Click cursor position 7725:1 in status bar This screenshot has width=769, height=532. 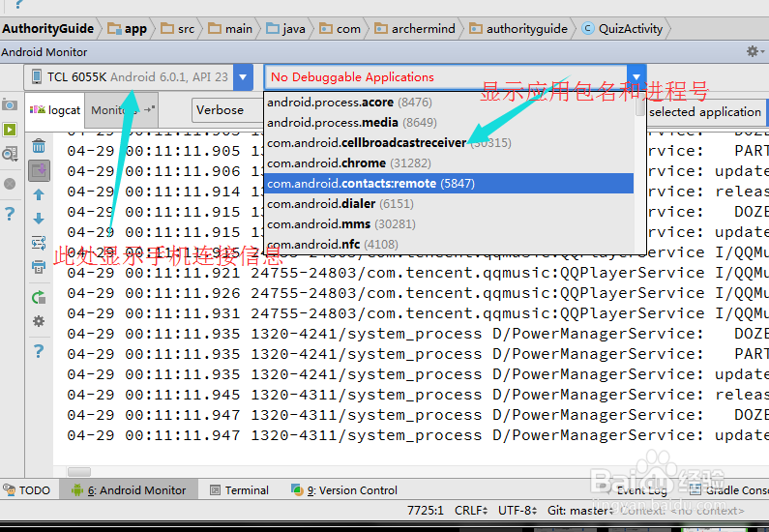(426, 511)
